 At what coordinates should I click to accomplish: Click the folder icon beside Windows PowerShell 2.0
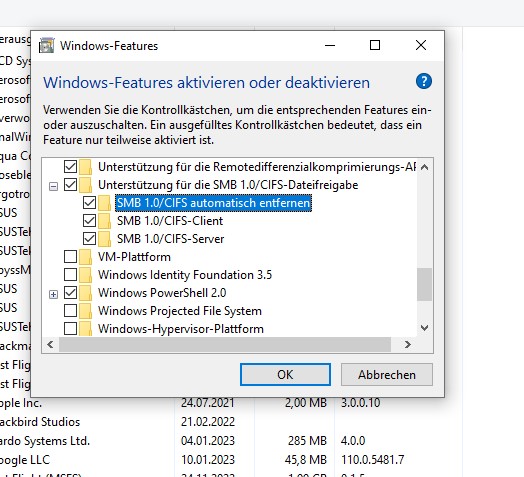click(85, 293)
